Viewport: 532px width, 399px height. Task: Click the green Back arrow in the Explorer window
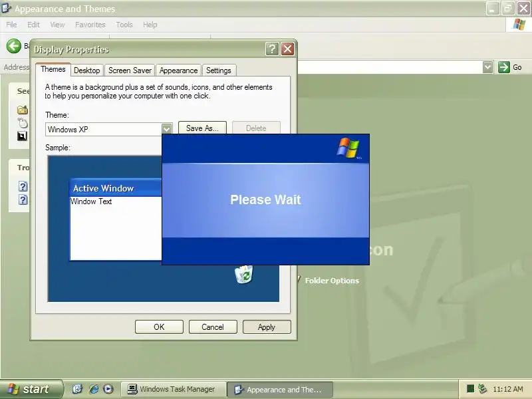14,46
